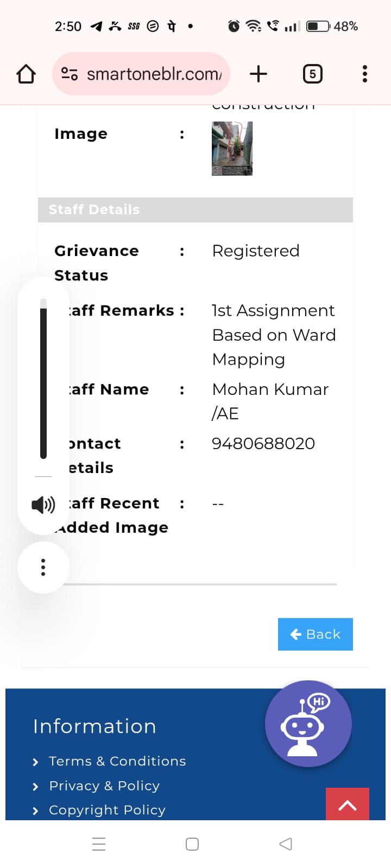This screenshot has width=391, height=868.
Task: Tap the browser home icon
Action: 26,74
